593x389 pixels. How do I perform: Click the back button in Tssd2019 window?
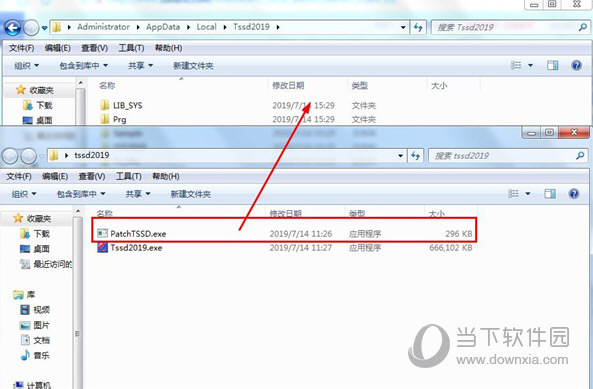pos(12,28)
